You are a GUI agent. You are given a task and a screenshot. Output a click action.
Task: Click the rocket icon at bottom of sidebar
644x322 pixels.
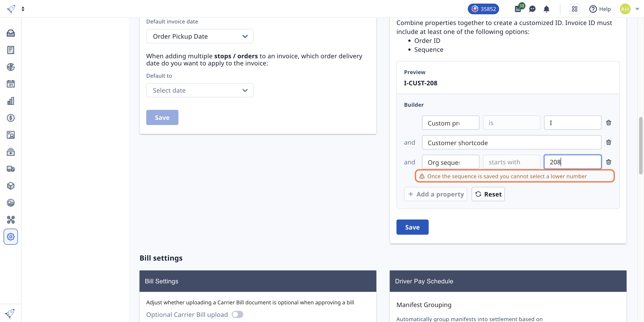coord(10,314)
